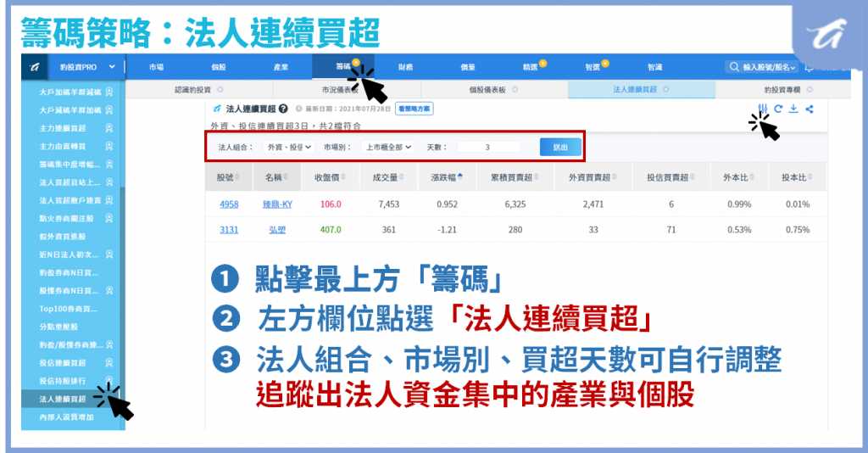Click the help question mark beside 法人連續買超
Screen dimensions: 868x453
coord(283,109)
